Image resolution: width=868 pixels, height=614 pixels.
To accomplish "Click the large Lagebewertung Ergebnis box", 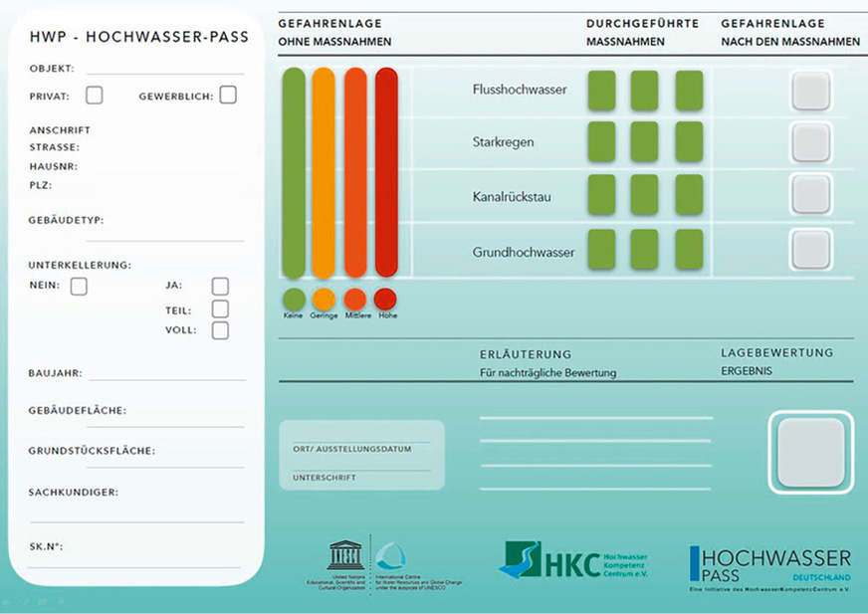I will coord(810,452).
